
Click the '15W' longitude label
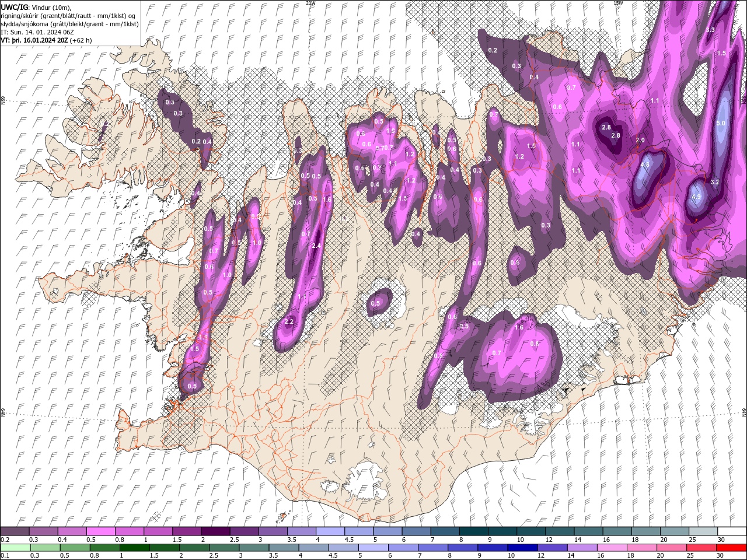[617, 3]
